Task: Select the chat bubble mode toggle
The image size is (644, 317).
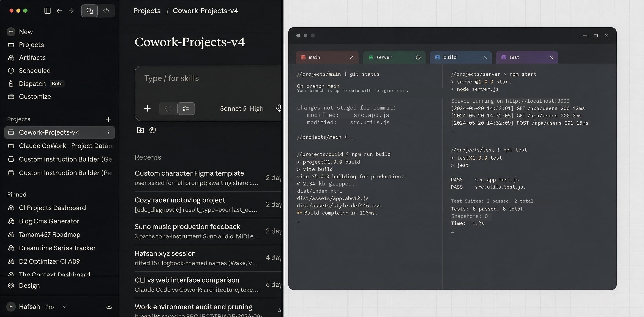Action: coord(168,109)
